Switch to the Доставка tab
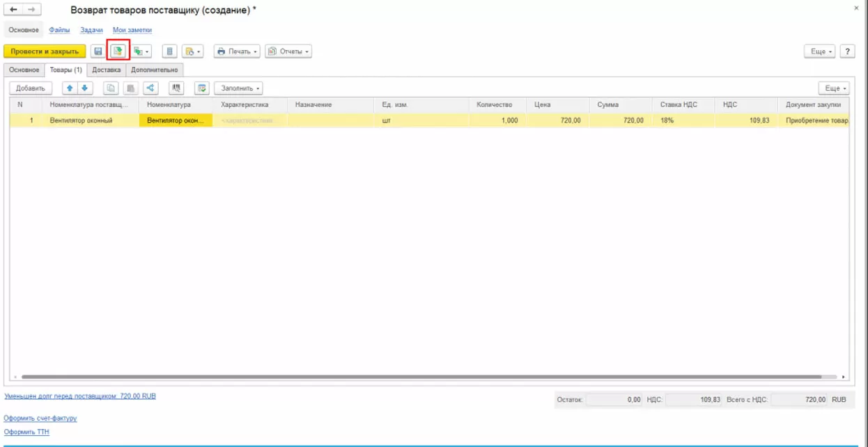Viewport: 868px width, 447px height. [107, 70]
